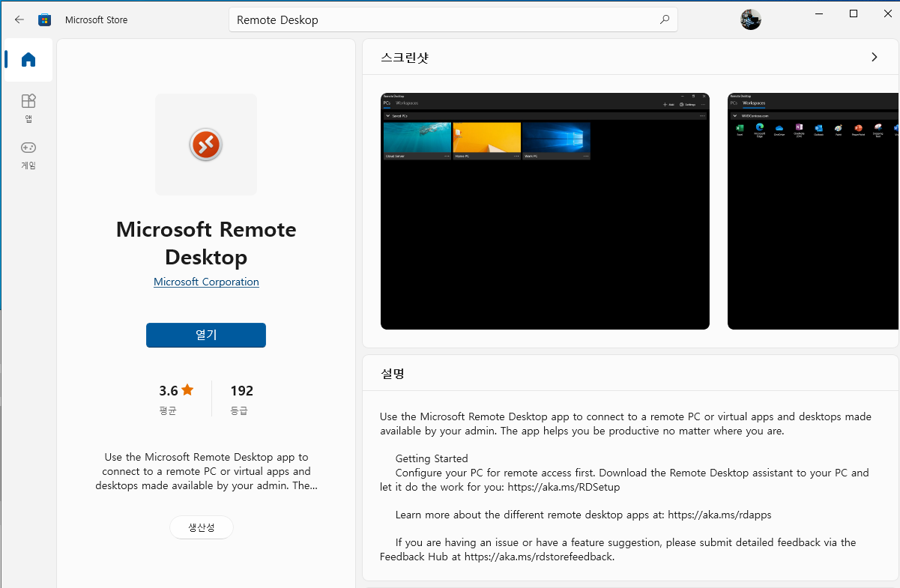Image resolution: width=900 pixels, height=588 pixels.
Task: Click the 열기 (Open) button
Action: (x=206, y=335)
